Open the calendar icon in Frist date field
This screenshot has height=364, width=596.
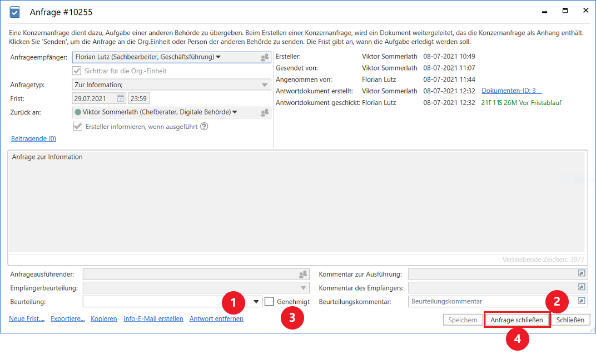click(121, 98)
